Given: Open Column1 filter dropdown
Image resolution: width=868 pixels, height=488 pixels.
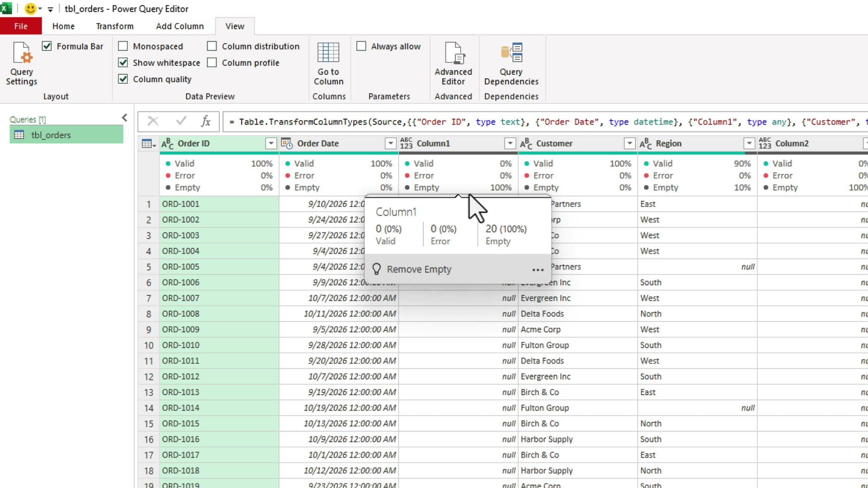Looking at the screenshot, I should point(510,144).
